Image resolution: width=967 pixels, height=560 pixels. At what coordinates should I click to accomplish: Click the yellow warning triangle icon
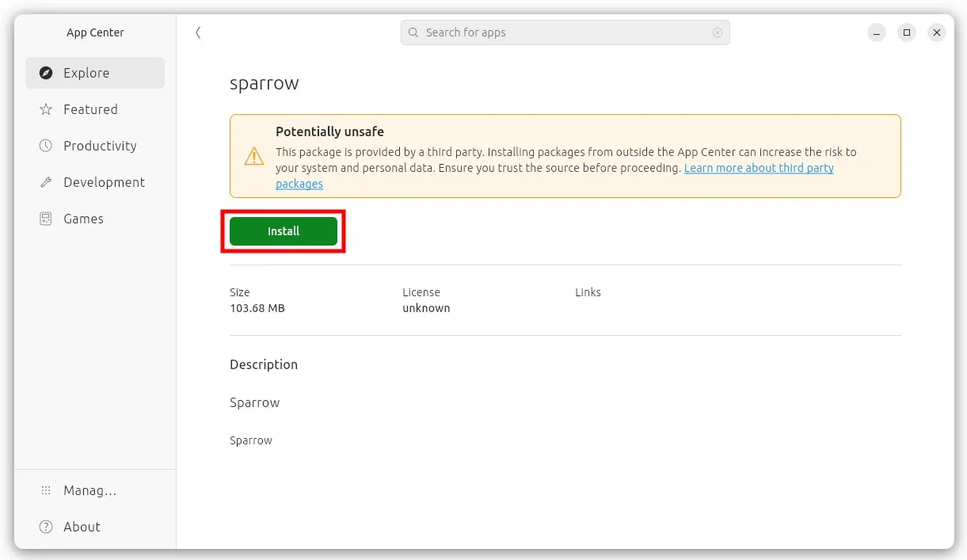coord(254,156)
